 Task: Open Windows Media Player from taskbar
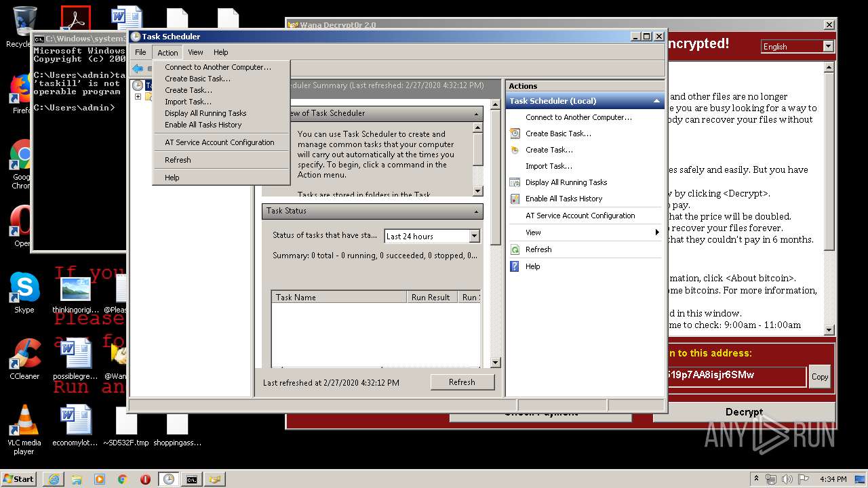tap(100, 479)
